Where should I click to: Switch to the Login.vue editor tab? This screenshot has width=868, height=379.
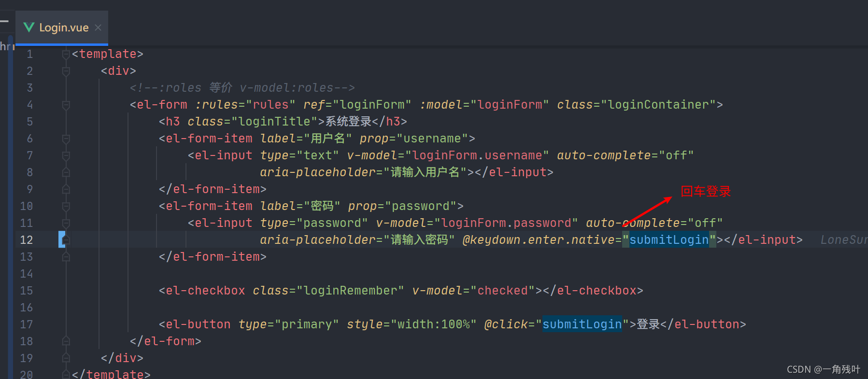point(62,28)
